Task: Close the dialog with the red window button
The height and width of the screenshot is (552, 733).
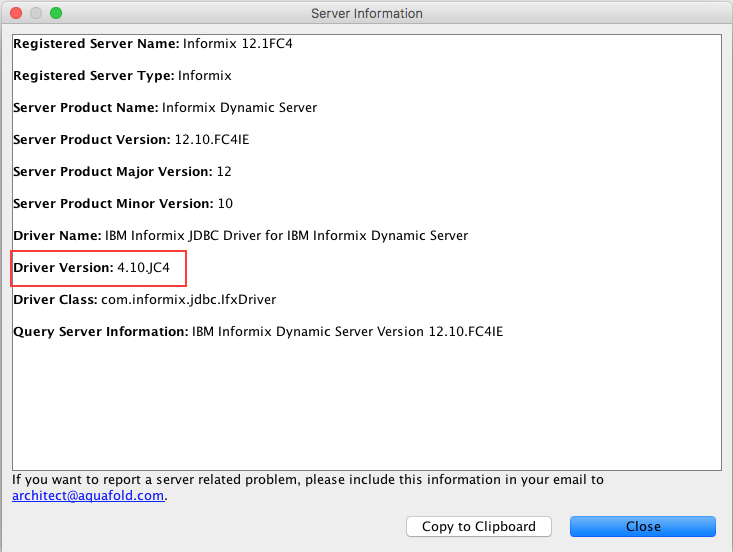Action: tap(16, 13)
